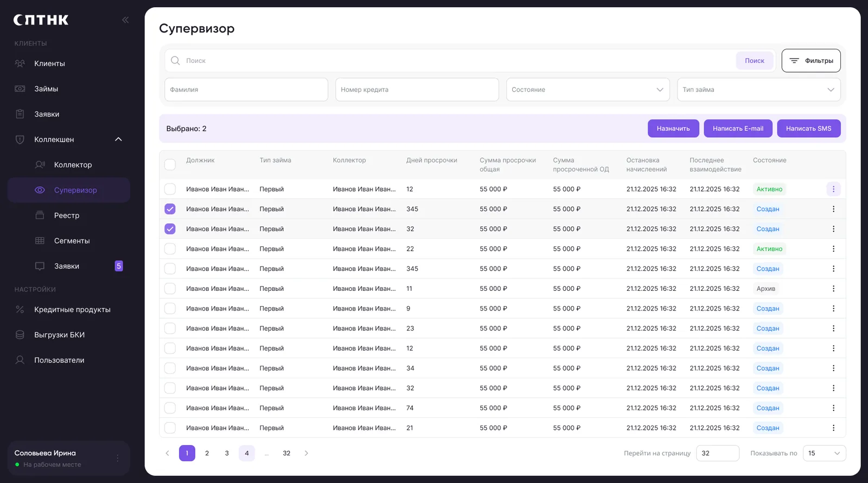The width and height of the screenshot is (868, 483).
Task: Uncheck the selected row with 32 days overdue
Action: (x=170, y=229)
